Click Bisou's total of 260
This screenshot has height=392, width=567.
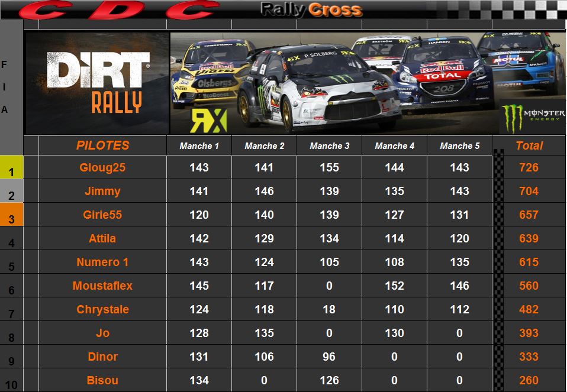(x=529, y=380)
